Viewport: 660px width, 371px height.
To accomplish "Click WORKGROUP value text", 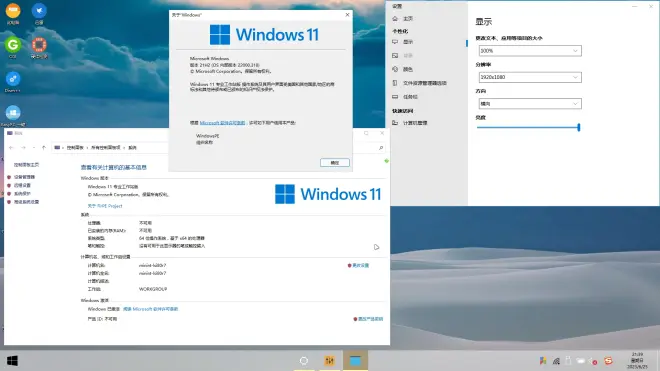I will click(x=153, y=289).
